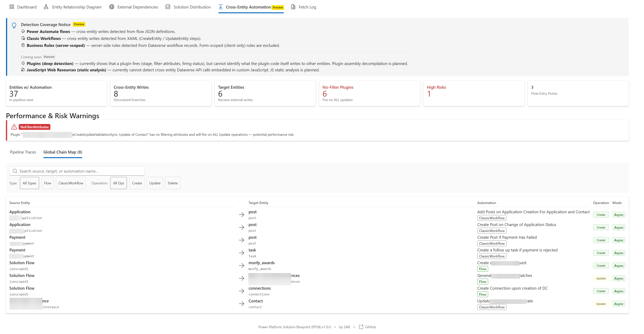Image resolution: width=644 pixels, height=334 pixels.
Task: Click the arrow icon in the msnfp_awards row
Action: point(242,265)
